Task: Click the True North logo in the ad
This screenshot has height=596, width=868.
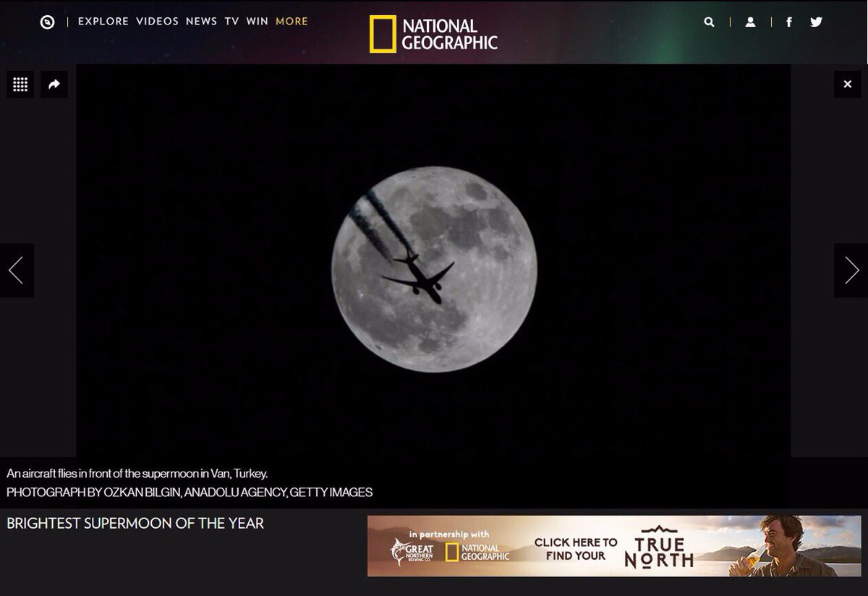Action: 659,546
